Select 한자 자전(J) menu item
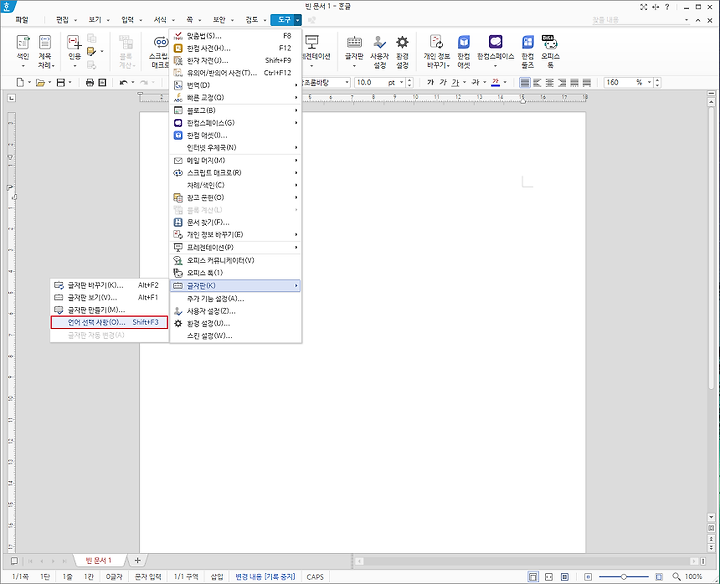Image resolution: width=720 pixels, height=584 pixels. pos(236,61)
